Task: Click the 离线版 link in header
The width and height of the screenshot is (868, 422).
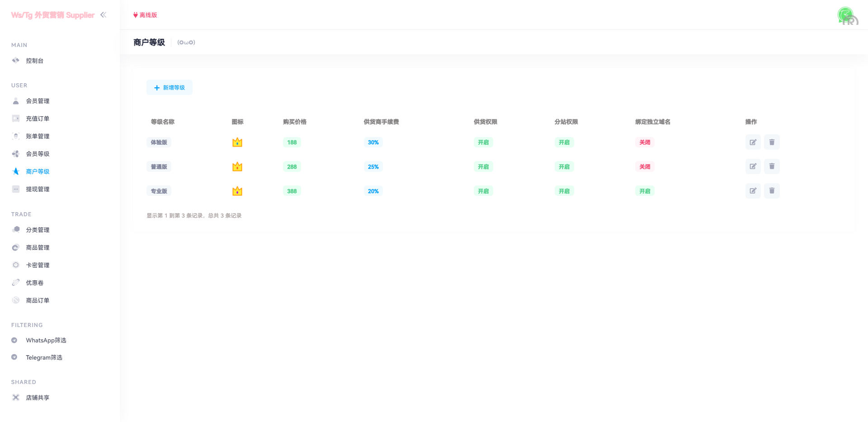Action: (x=146, y=15)
